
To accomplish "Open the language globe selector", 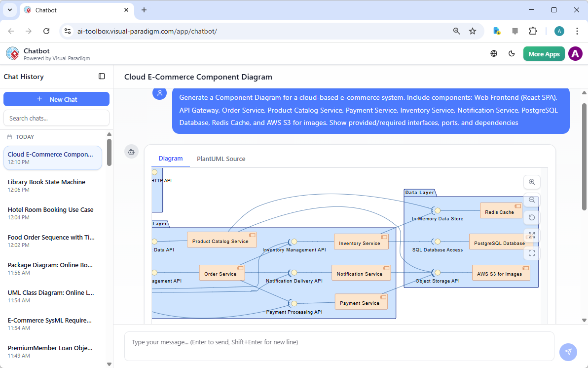I will pos(494,54).
